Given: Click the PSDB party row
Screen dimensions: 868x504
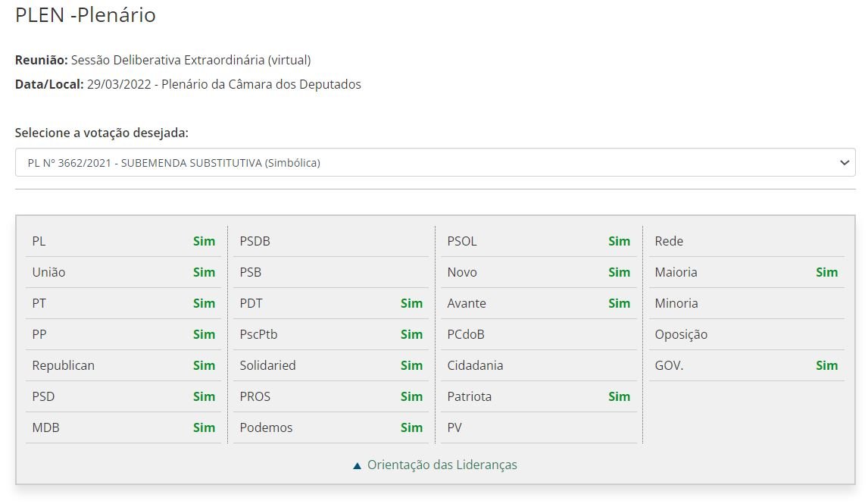Looking at the screenshot, I should (x=331, y=242).
